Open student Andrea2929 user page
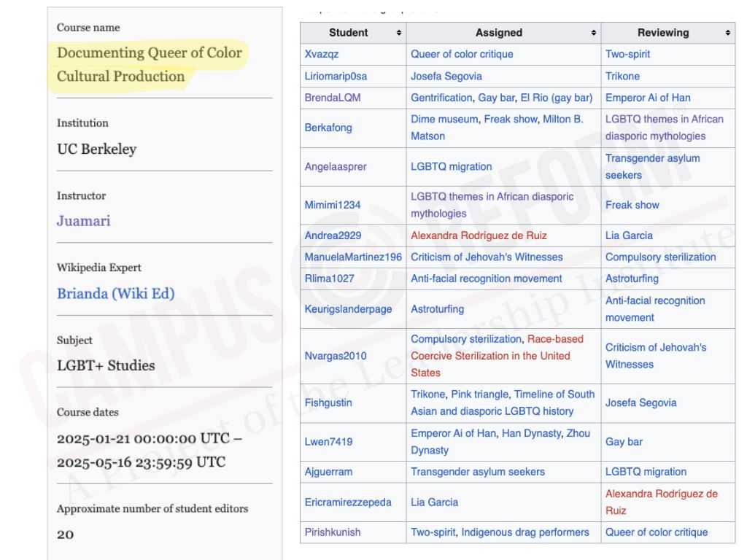Screen dimensions: 747x560 [x=333, y=236]
